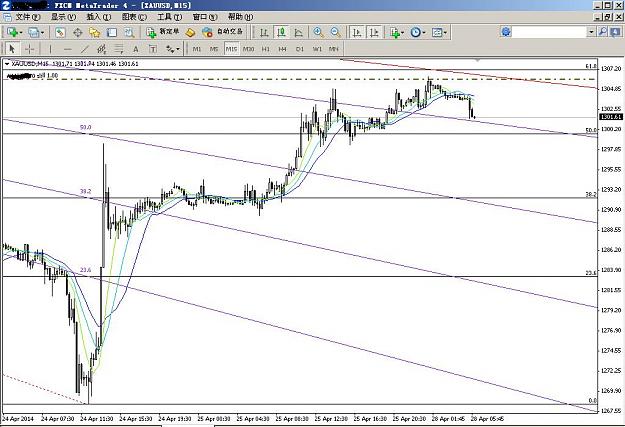This screenshot has width=625, height=427.
Task: Open the 文件(F) menu
Action: (28, 17)
